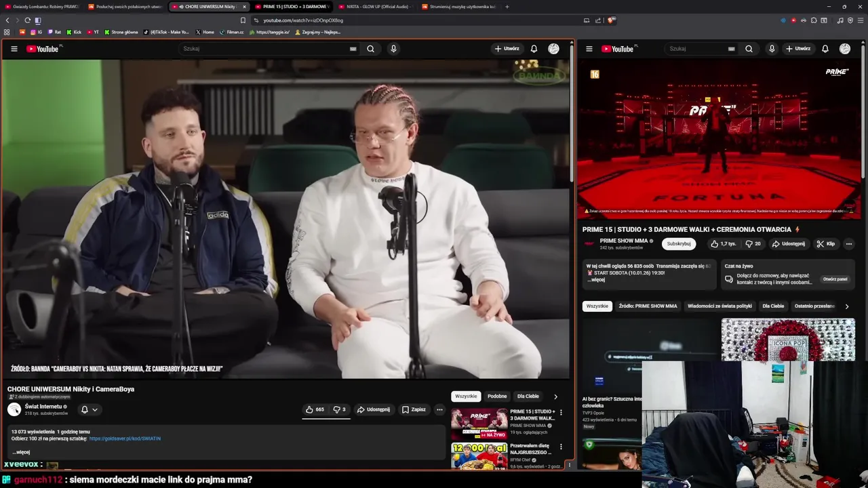Expand ...więcej in PRIME 15 description
Image resolution: width=868 pixels, height=488 pixels.
(x=597, y=280)
